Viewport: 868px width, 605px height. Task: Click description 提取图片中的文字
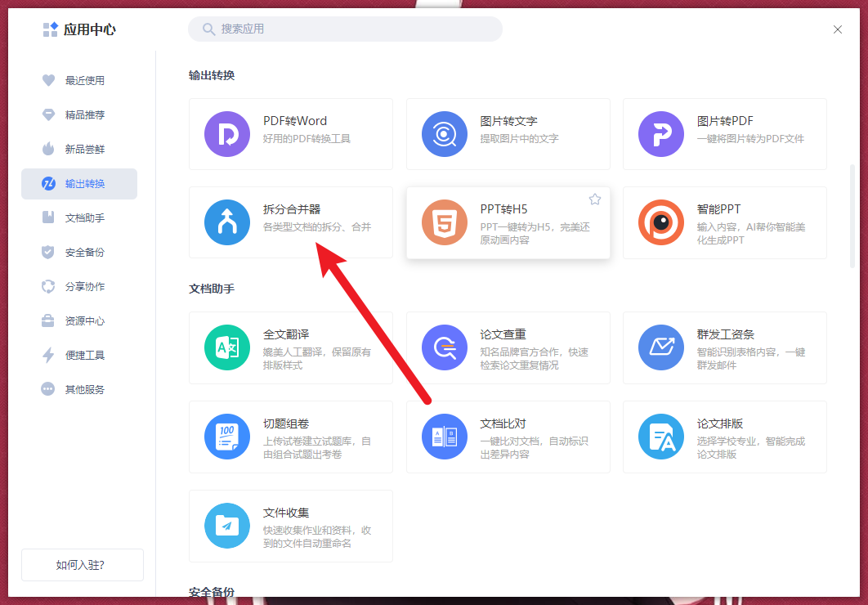pos(519,138)
